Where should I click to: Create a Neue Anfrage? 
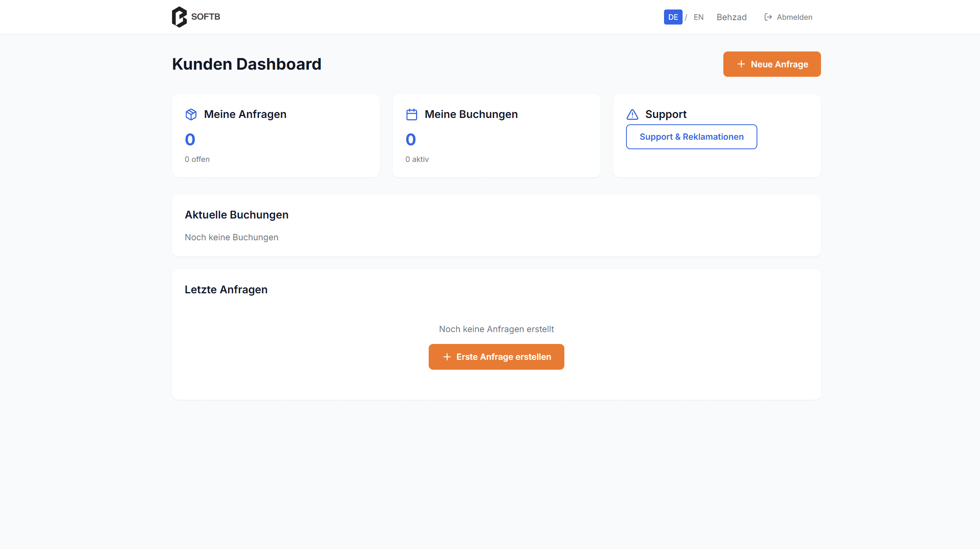click(x=772, y=64)
